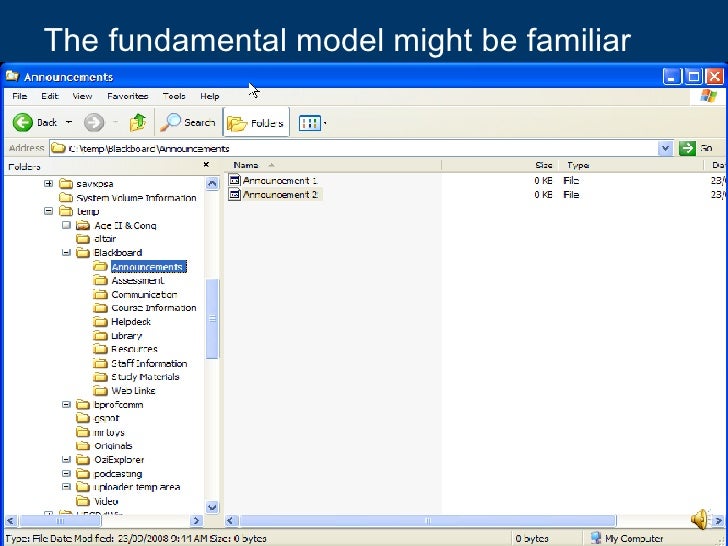Select the Announcement 1 file icon
Image resolution: width=728 pixels, height=546 pixels.
click(234, 180)
